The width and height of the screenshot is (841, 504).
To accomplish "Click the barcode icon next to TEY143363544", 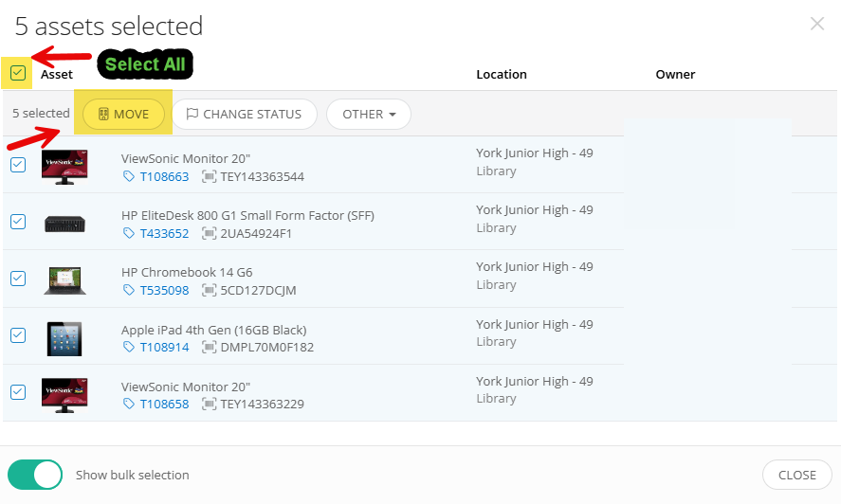I will 209,177.
